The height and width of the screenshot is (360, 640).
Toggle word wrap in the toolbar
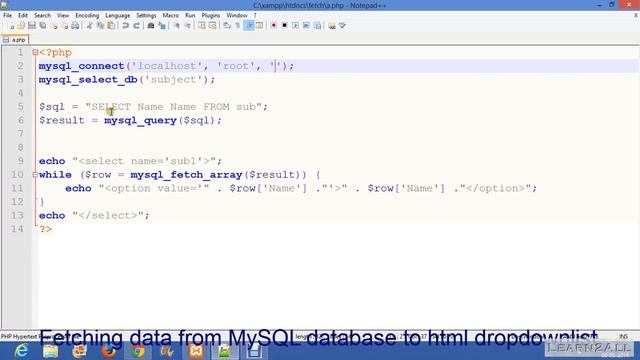(x=227, y=26)
